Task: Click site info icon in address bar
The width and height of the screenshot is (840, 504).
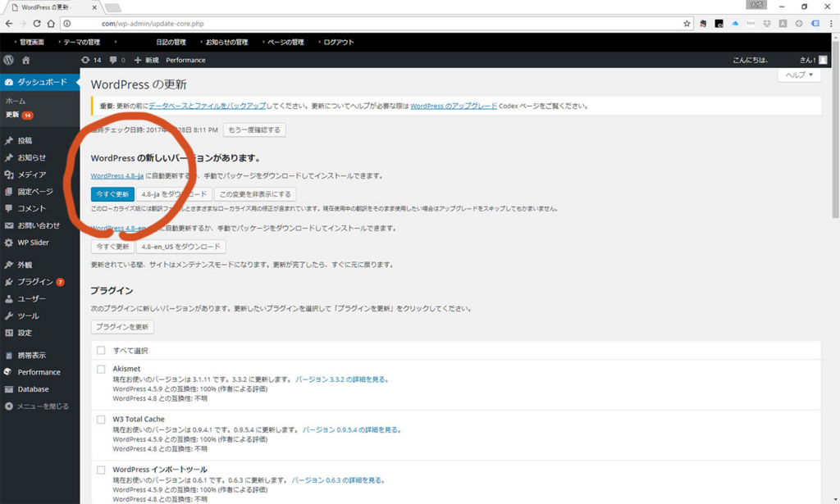Action: click(67, 24)
